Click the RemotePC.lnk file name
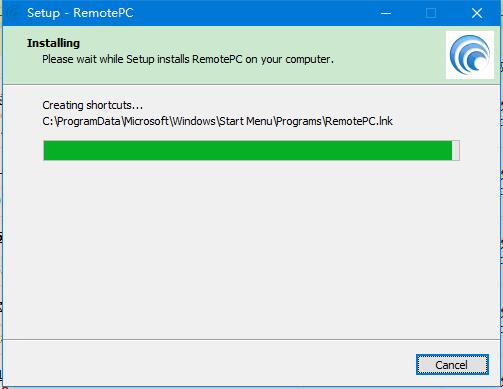Viewport: 503px width, 389px height. tap(359, 121)
